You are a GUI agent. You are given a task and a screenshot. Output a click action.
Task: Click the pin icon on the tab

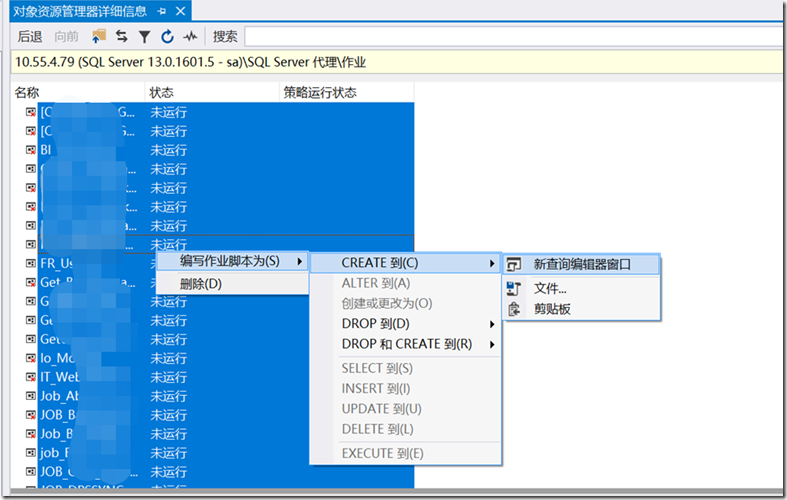(162, 11)
